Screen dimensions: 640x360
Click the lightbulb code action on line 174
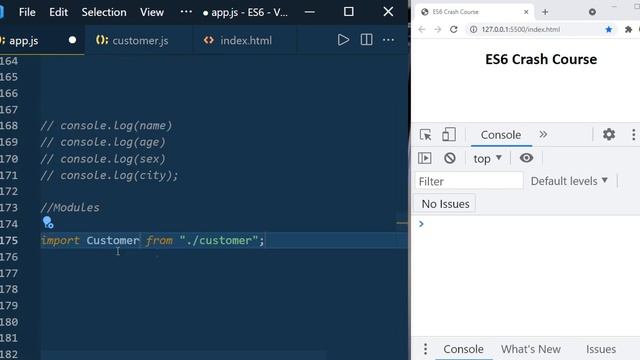tap(48, 222)
